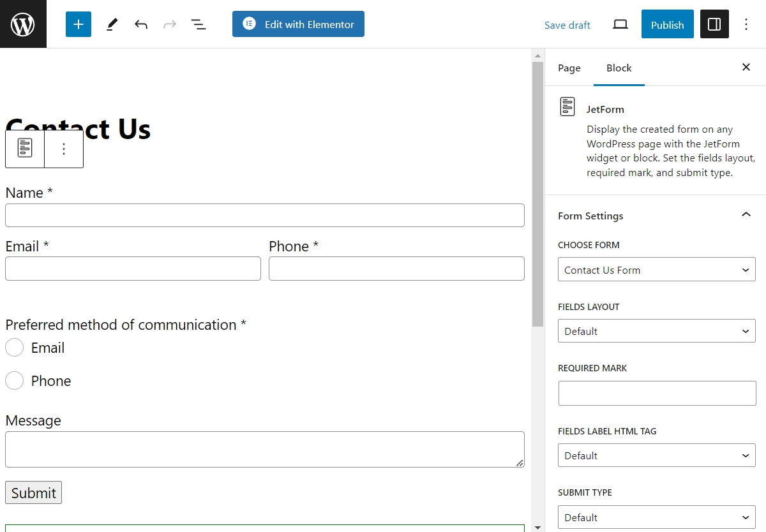This screenshot has width=766, height=532.
Task: Switch to the Page tab
Action: point(569,68)
